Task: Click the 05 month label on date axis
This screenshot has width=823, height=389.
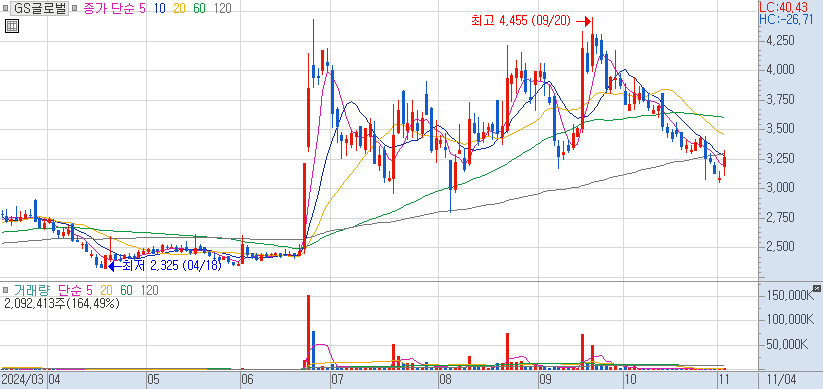Action: [153, 379]
